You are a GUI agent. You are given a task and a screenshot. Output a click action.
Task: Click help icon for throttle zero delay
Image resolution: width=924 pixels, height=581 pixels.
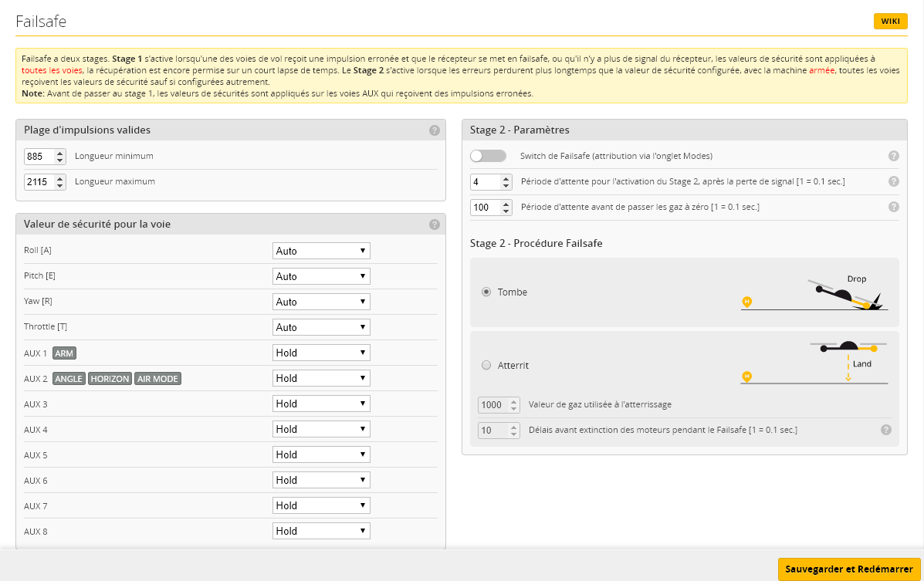pos(894,207)
